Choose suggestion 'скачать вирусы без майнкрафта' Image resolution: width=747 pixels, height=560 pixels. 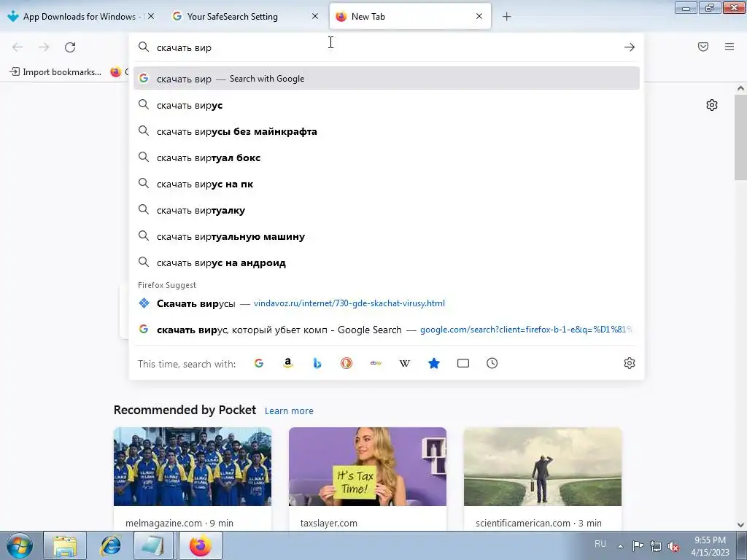tap(387, 131)
